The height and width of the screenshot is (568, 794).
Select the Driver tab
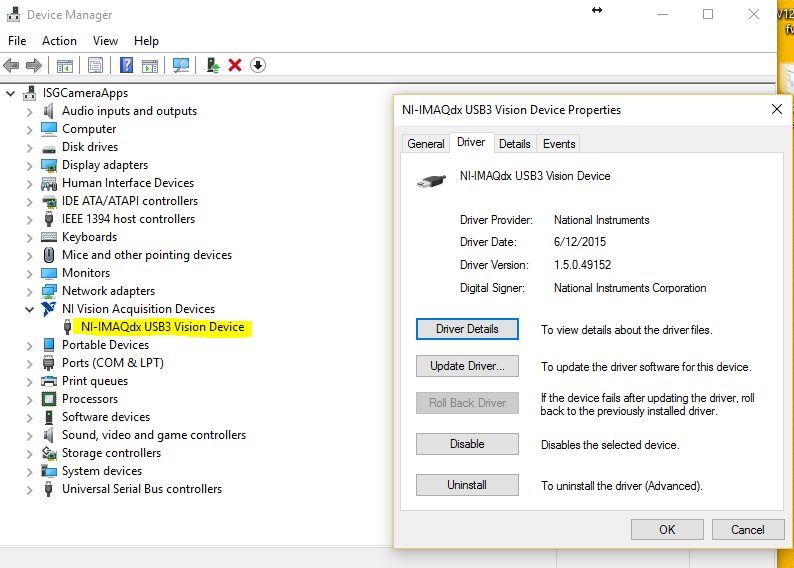point(471,142)
